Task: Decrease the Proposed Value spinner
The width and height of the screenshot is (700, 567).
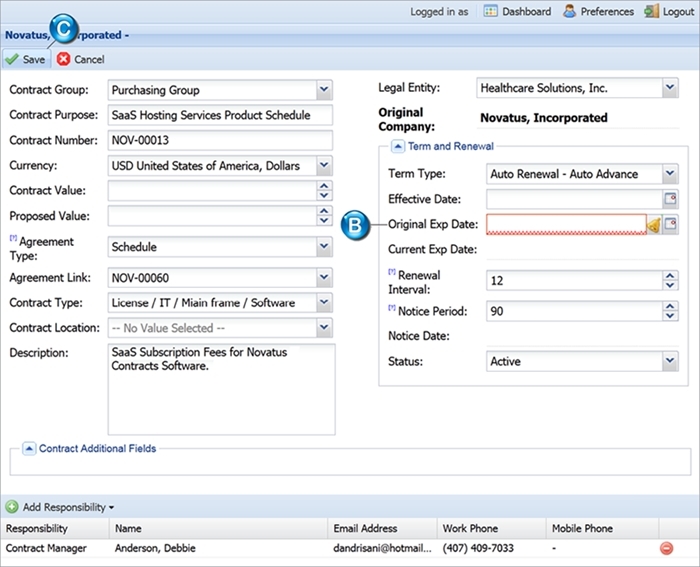Action: (324, 221)
